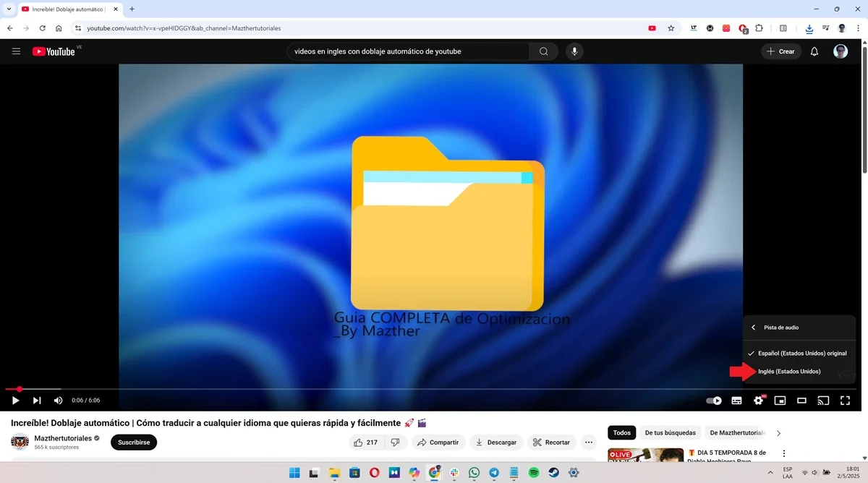Close the Increíble! Doblaje automático tab
The width and height of the screenshot is (868, 483).
point(116,9)
